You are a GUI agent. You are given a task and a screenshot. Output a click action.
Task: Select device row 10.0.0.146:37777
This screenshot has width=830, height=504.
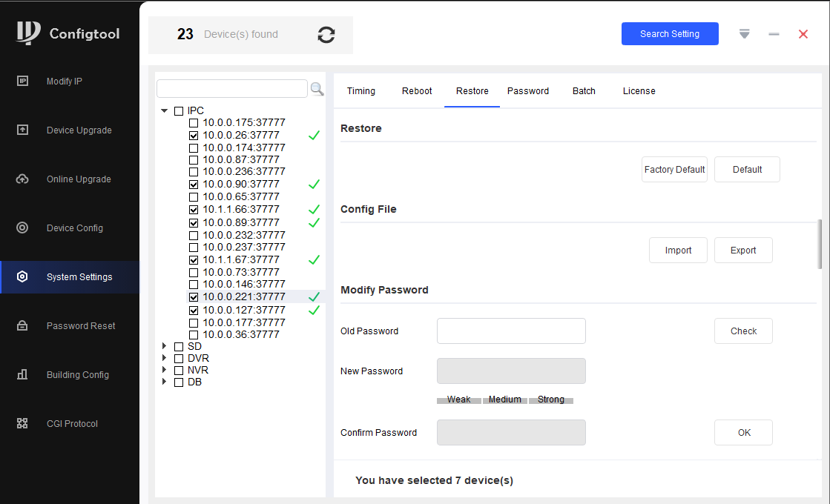tap(243, 284)
